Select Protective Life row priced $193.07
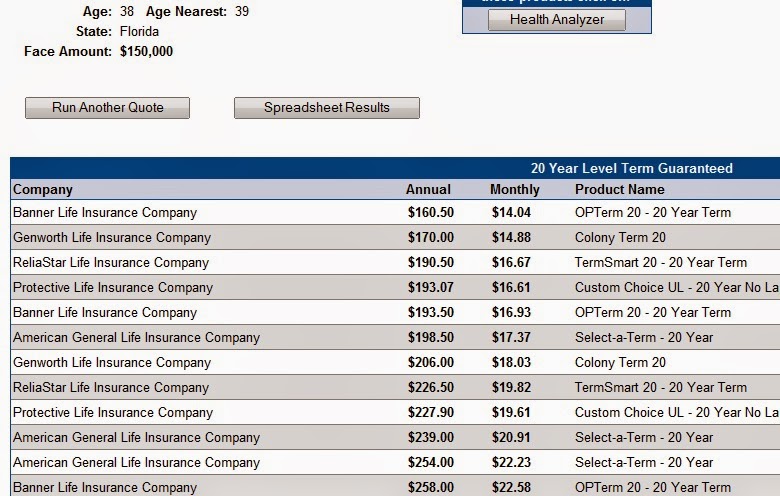Image resolution: width=780 pixels, height=496 pixels. click(x=395, y=288)
